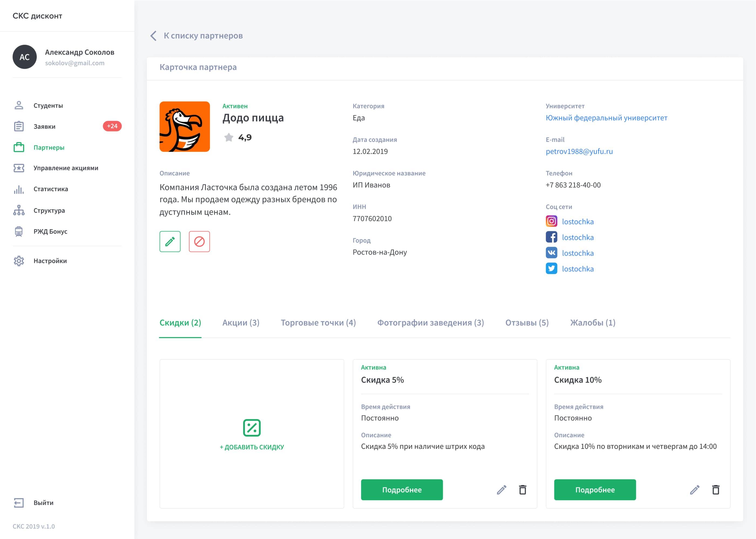Click the rating star icon
Screen dimensions: 756x539
(229, 137)
